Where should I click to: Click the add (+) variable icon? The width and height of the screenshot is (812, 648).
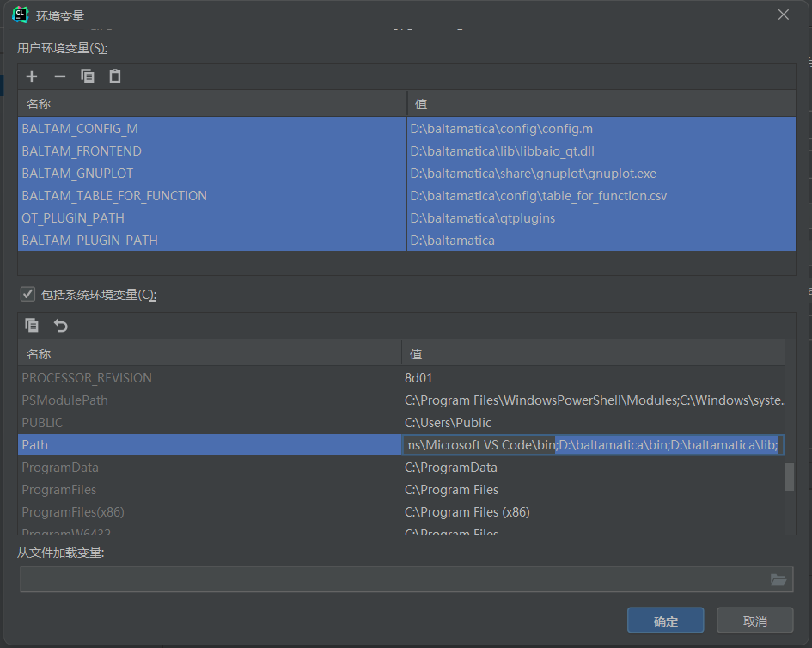tap(32, 76)
